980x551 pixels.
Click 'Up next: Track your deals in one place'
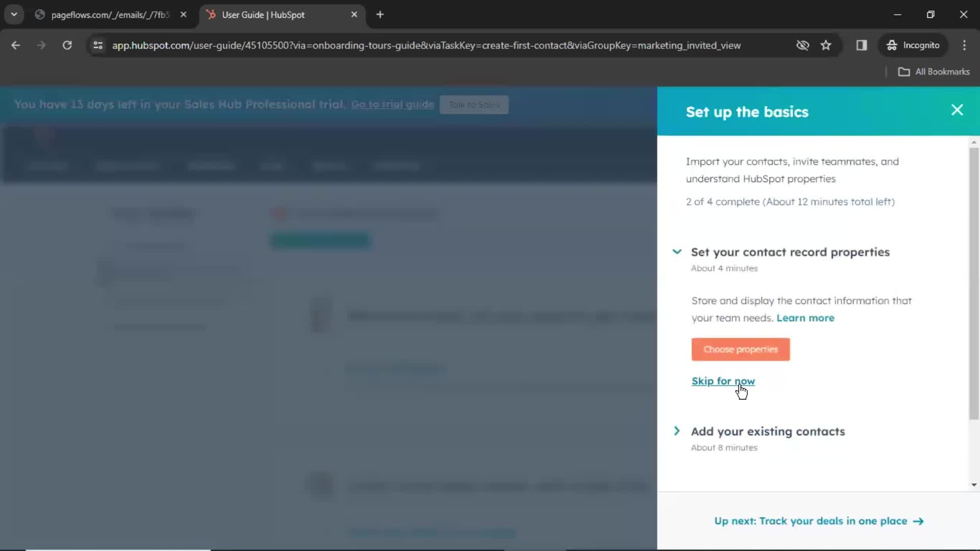click(x=819, y=521)
